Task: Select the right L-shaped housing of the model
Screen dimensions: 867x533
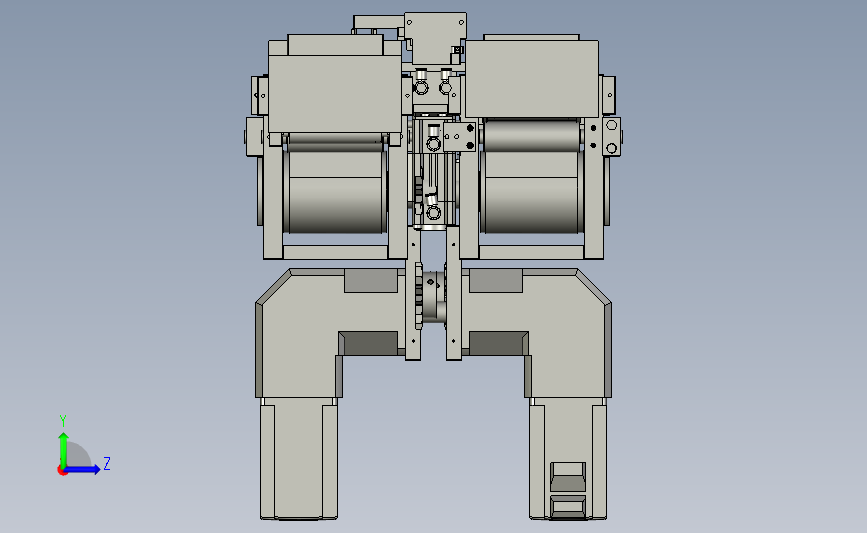Action: point(536,333)
